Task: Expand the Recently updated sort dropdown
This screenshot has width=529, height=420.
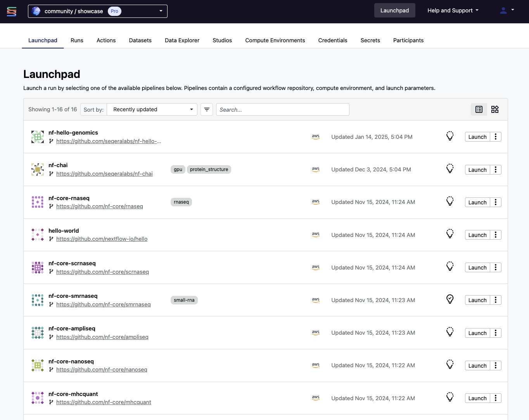Action: tap(152, 109)
